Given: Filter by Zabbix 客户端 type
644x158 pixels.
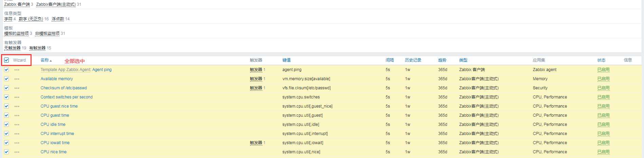Looking at the screenshot, I should coord(17,4).
